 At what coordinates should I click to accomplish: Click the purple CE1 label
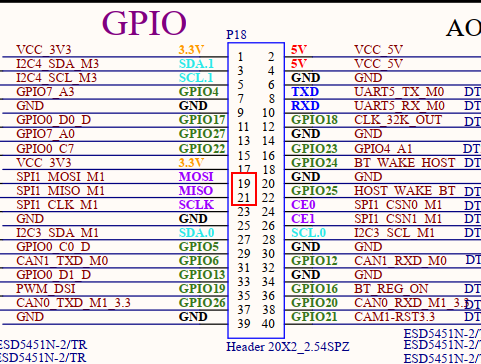[303, 218]
